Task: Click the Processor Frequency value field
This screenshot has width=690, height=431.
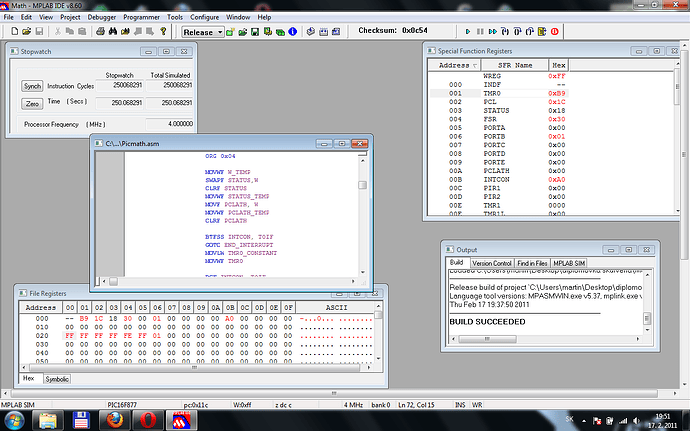Action: (170, 124)
